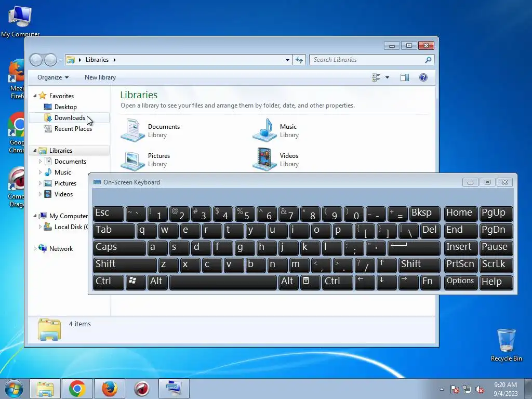Expand the Pictures tree node
The height and width of the screenshot is (399, 532).
coord(40,183)
